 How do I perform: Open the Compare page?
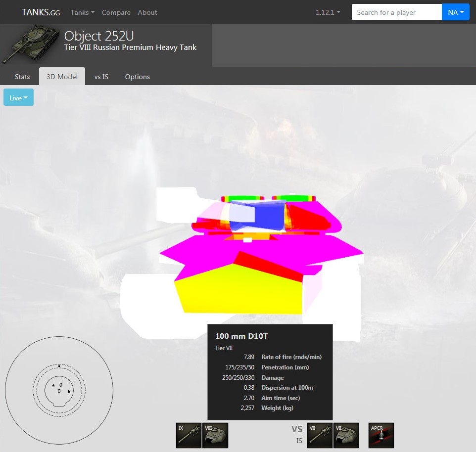[x=116, y=12]
